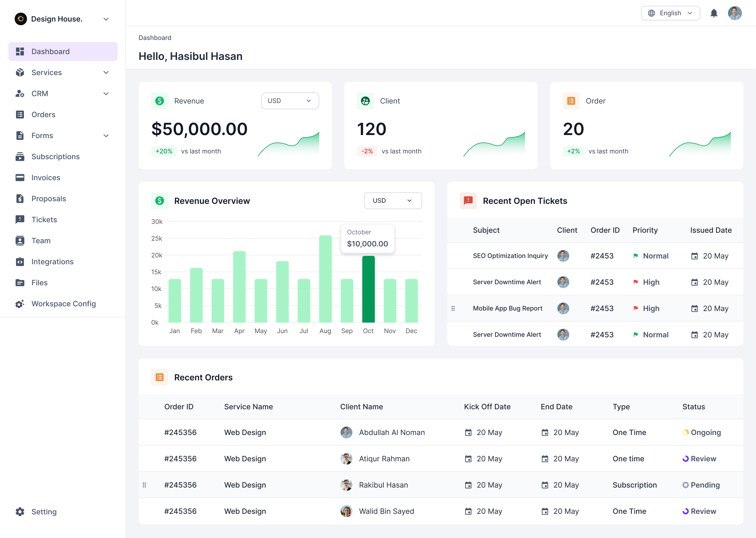Click the Order card list icon
Screen dimensions: 756x538
pos(571,101)
